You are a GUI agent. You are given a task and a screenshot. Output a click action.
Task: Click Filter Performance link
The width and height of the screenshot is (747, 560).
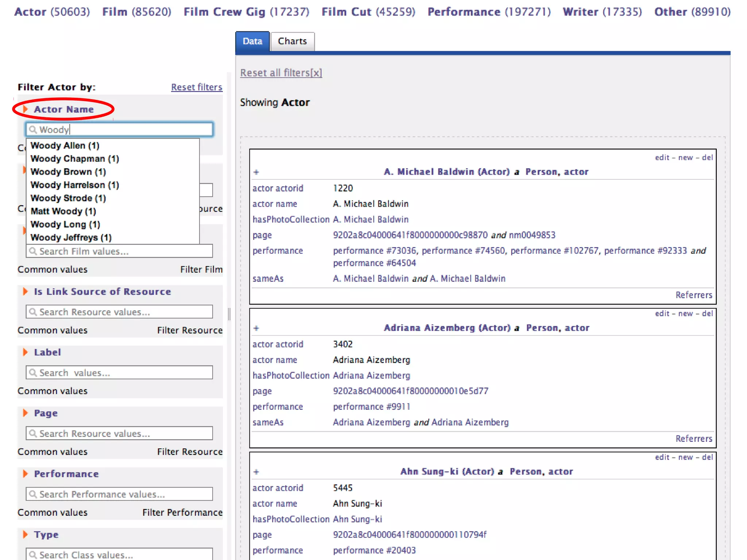(182, 512)
